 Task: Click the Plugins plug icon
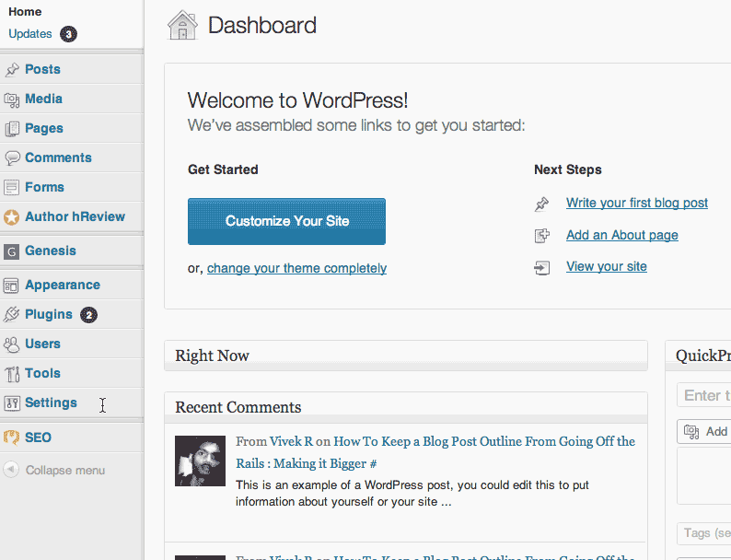(x=12, y=315)
